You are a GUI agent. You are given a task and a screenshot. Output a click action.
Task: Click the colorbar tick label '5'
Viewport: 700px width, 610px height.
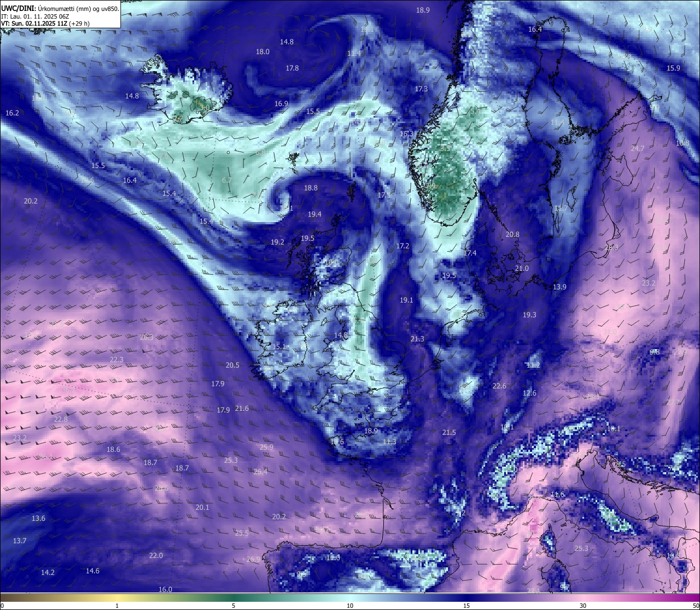tap(234, 606)
